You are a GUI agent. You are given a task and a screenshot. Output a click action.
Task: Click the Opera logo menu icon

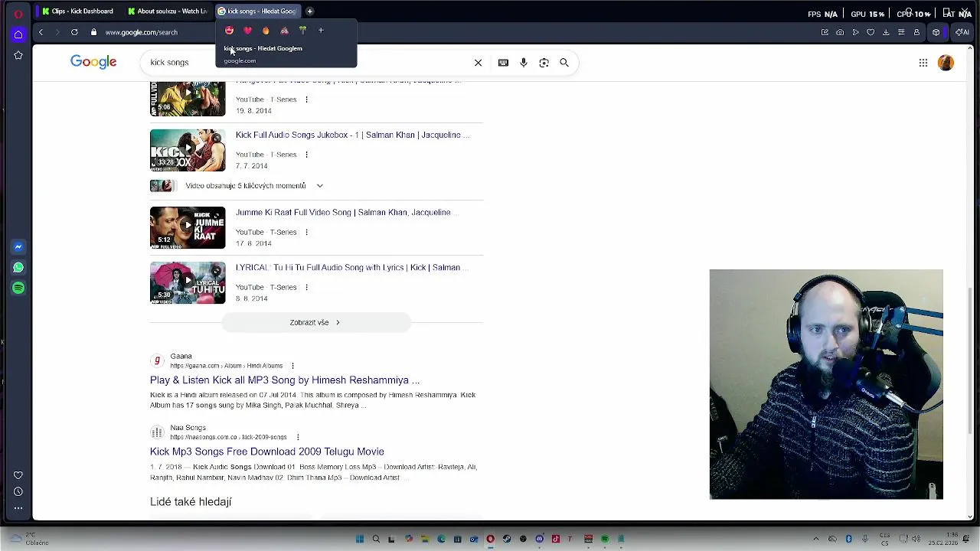coord(18,13)
